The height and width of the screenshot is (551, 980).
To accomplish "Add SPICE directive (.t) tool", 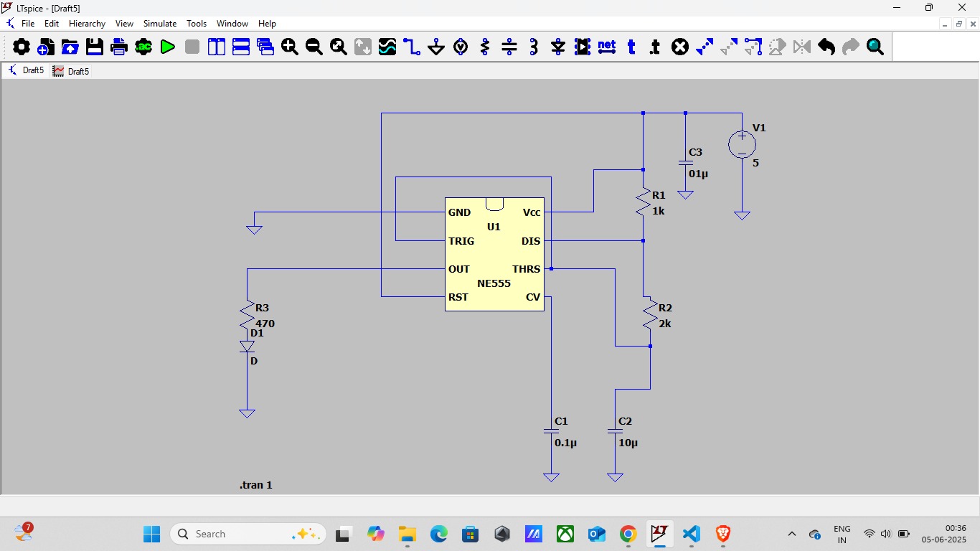I will click(x=655, y=47).
